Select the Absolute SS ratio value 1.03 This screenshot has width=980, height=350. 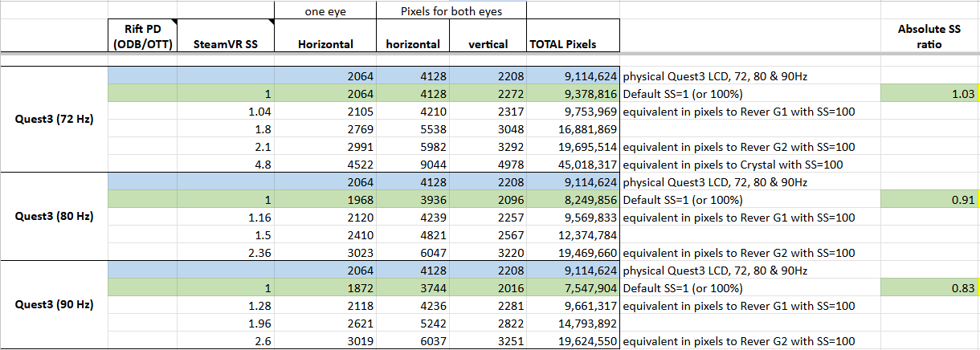[x=930, y=95]
